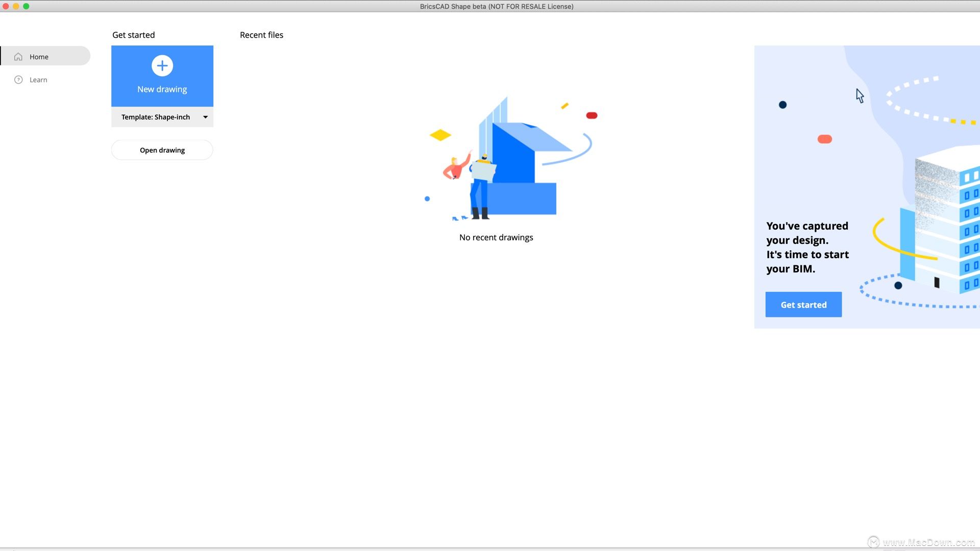
Task: Click the New drawing label text
Action: (162, 89)
